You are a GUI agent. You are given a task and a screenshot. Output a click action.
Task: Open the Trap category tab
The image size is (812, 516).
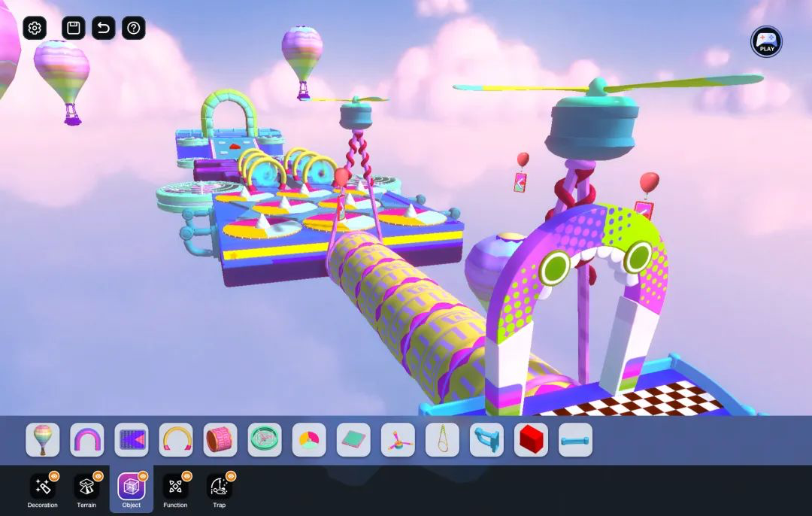219,490
